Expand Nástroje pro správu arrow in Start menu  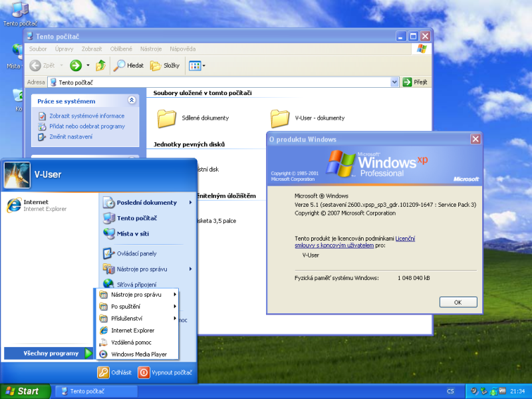[190, 269]
